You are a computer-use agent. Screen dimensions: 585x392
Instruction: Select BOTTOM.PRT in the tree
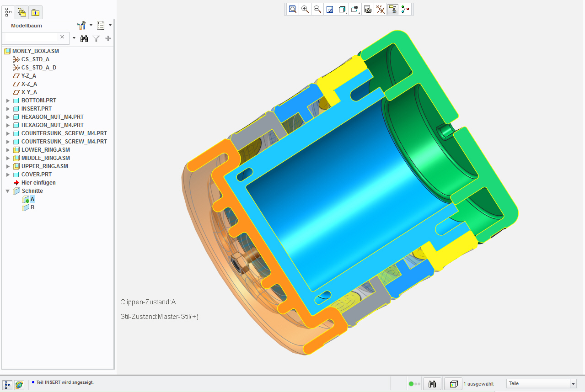(x=39, y=101)
